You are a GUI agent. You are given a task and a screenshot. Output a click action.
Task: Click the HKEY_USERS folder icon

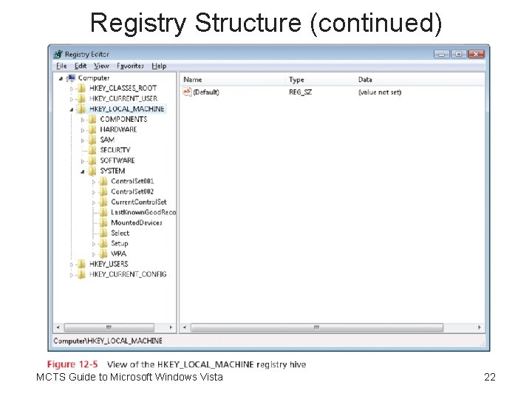pos(81,265)
